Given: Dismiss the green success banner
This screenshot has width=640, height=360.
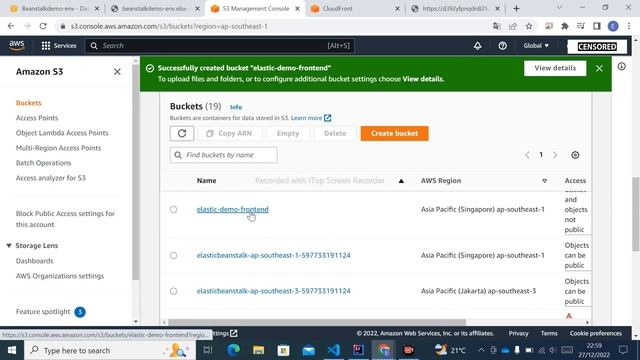Looking at the screenshot, I should pos(599,68).
